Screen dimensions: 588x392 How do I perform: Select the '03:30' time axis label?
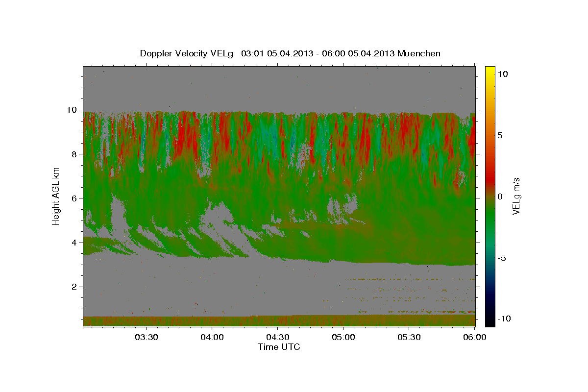pyautogui.click(x=147, y=337)
